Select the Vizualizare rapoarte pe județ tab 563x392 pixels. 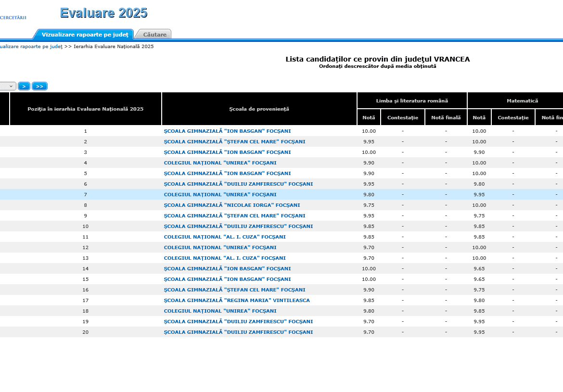pos(85,35)
